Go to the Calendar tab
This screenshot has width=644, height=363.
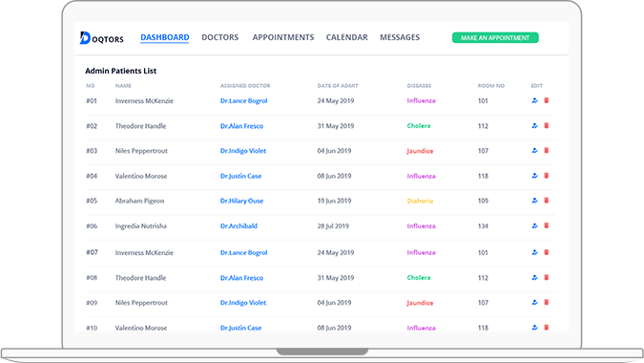click(346, 37)
